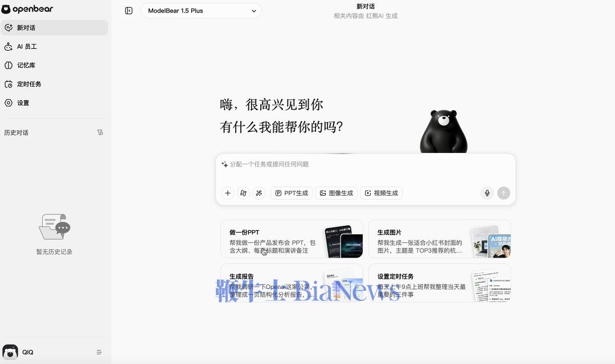Select the 图像生成 button
Viewport: 615px width, 364px height.
[336, 193]
